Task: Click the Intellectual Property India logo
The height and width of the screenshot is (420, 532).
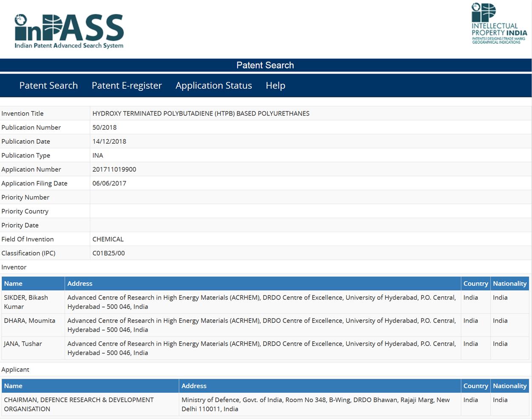Action: 497,23
